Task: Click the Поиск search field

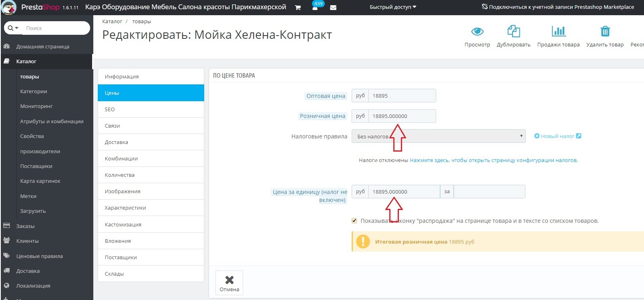Action: [x=56, y=28]
